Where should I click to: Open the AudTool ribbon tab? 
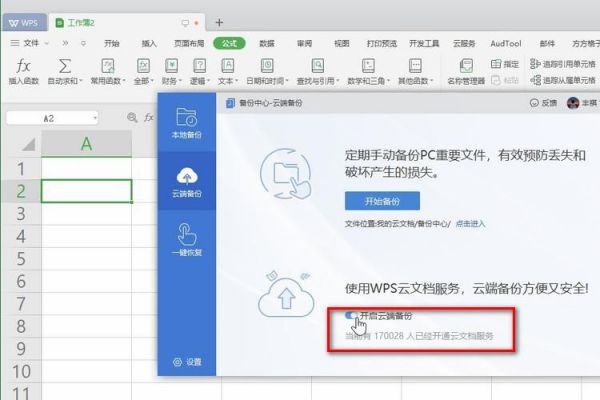(x=506, y=44)
